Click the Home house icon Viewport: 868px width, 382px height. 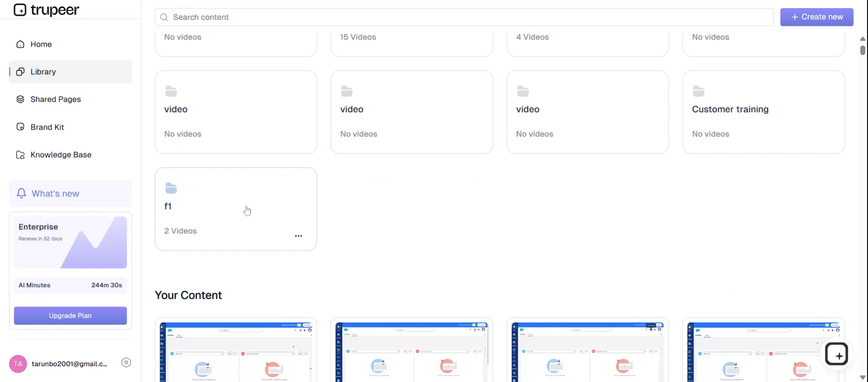tap(20, 44)
